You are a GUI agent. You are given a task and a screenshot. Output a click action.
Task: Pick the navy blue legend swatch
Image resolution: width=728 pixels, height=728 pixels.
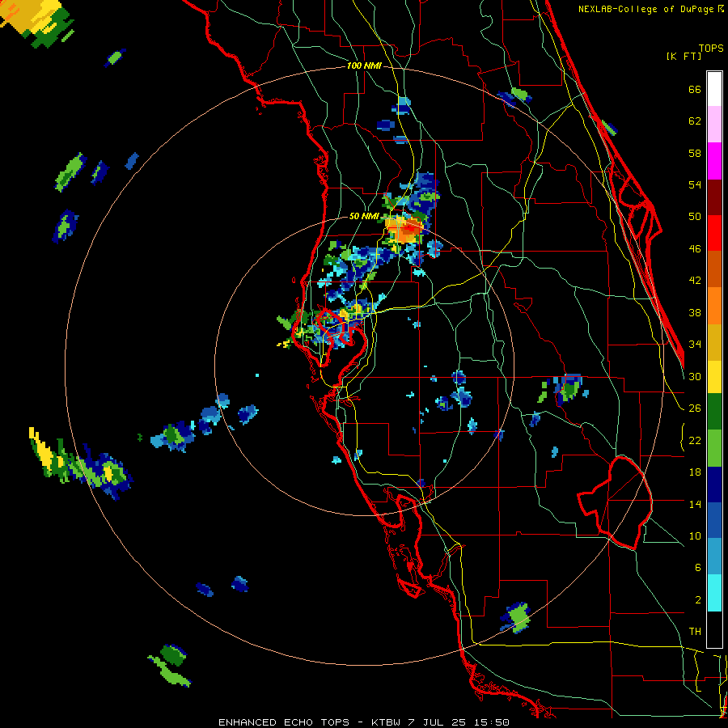tap(714, 485)
